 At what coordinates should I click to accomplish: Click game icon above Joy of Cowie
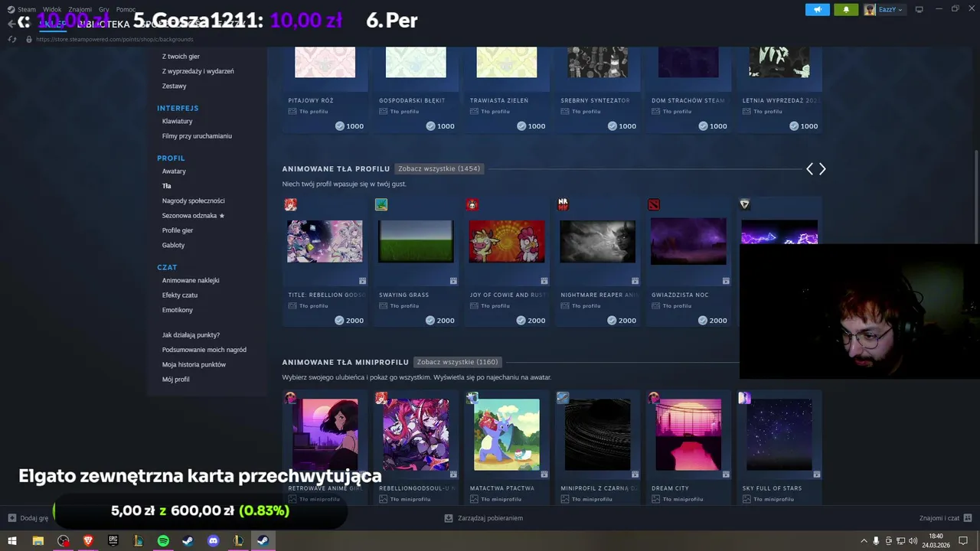[x=472, y=204]
